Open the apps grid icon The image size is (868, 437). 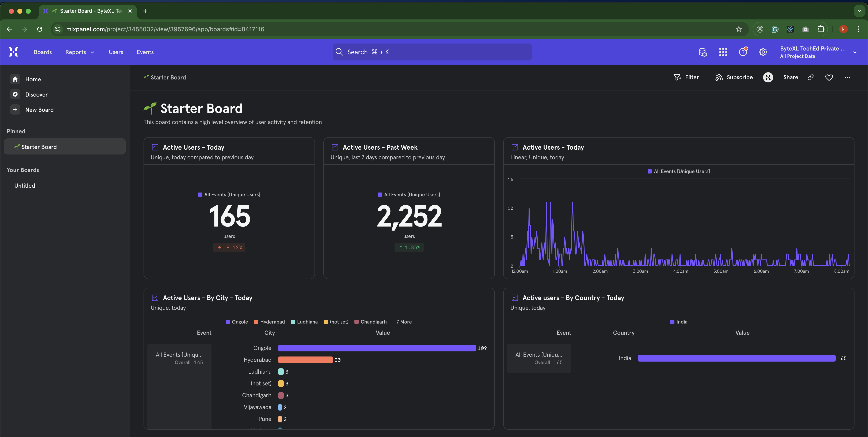[722, 52]
